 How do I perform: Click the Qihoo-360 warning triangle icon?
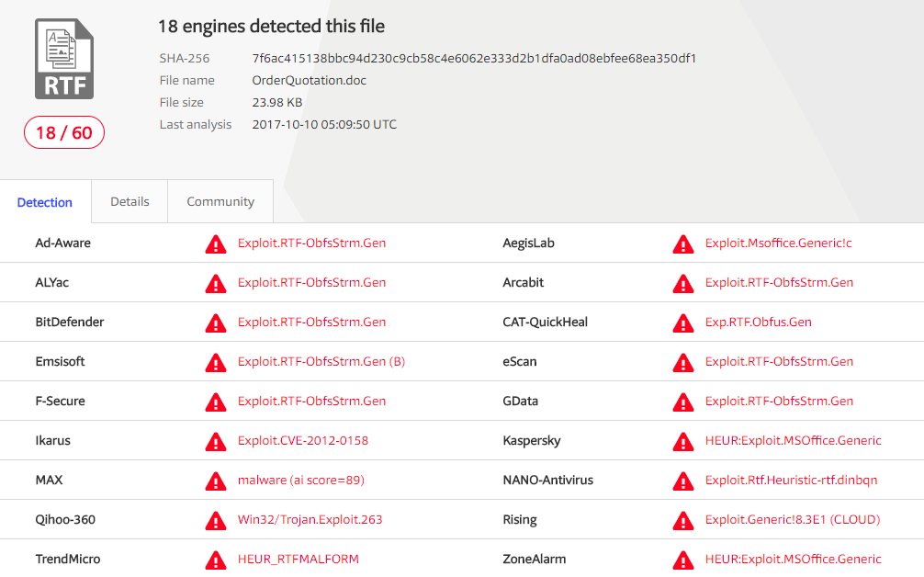(215, 520)
